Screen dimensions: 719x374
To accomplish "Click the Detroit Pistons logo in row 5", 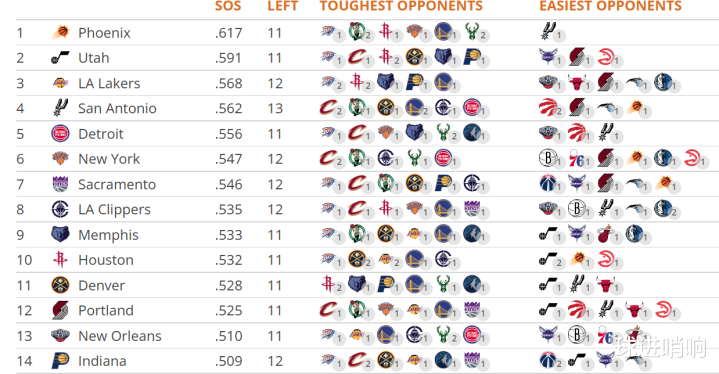I will click(x=60, y=134).
